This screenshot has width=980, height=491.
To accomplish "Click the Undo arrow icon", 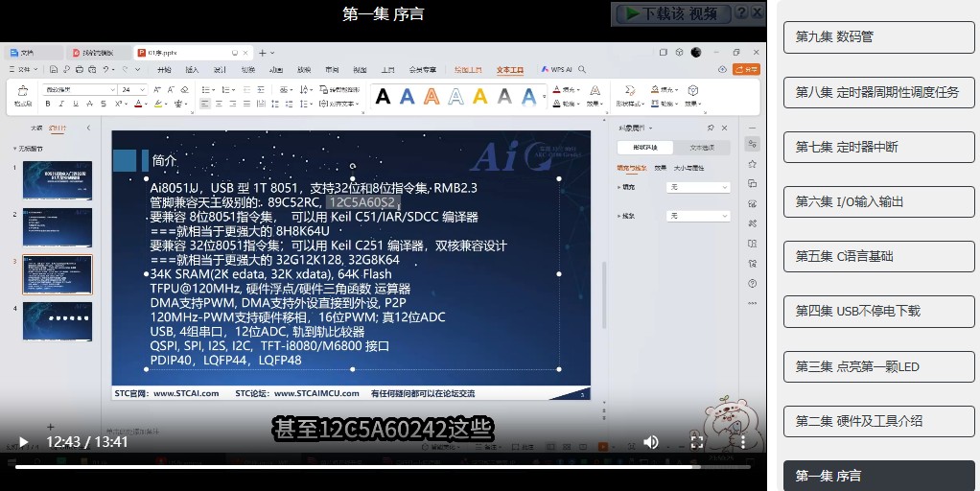I will click(105, 69).
